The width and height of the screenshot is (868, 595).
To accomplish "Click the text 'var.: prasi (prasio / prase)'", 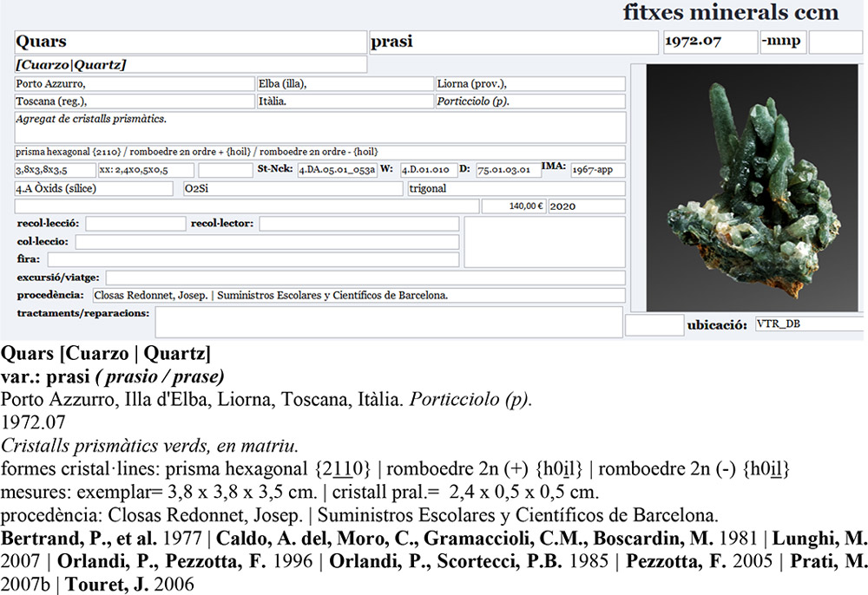I will 112,376.
